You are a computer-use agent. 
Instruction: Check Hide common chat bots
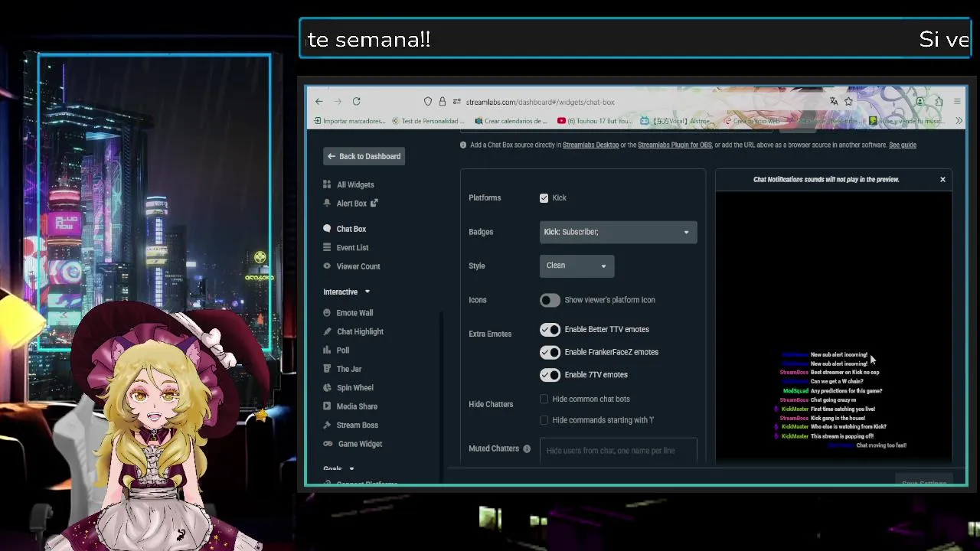[x=544, y=399]
